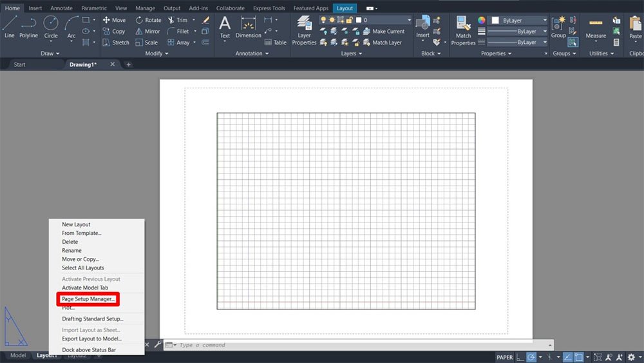Screen dimensions: 644x363
Task: Go to the Start file tab
Action: [x=19, y=64]
